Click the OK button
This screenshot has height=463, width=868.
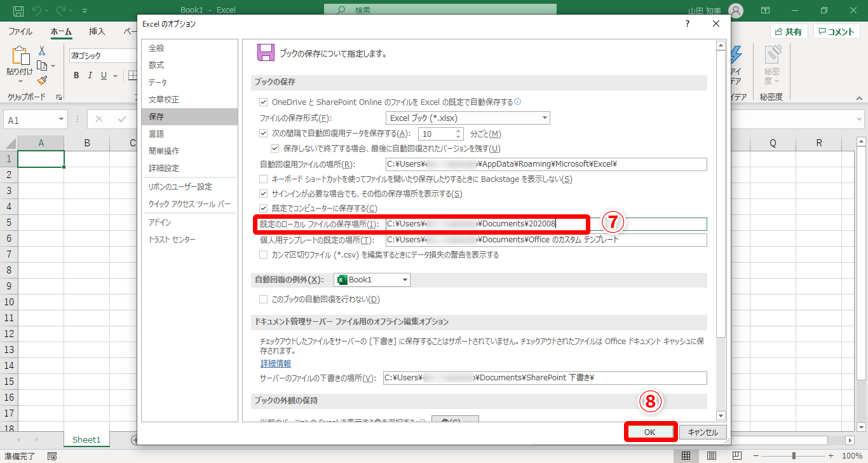(x=649, y=432)
